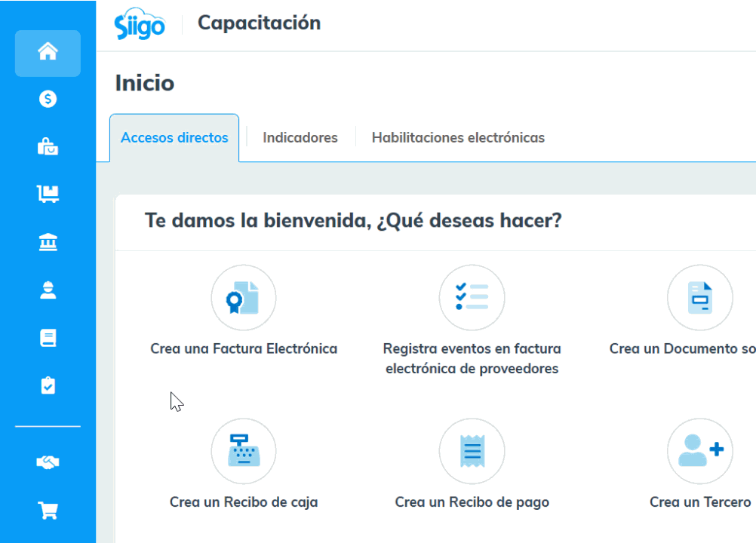Open the dollar sign sales icon
This screenshot has width=756, height=543.
[48, 99]
